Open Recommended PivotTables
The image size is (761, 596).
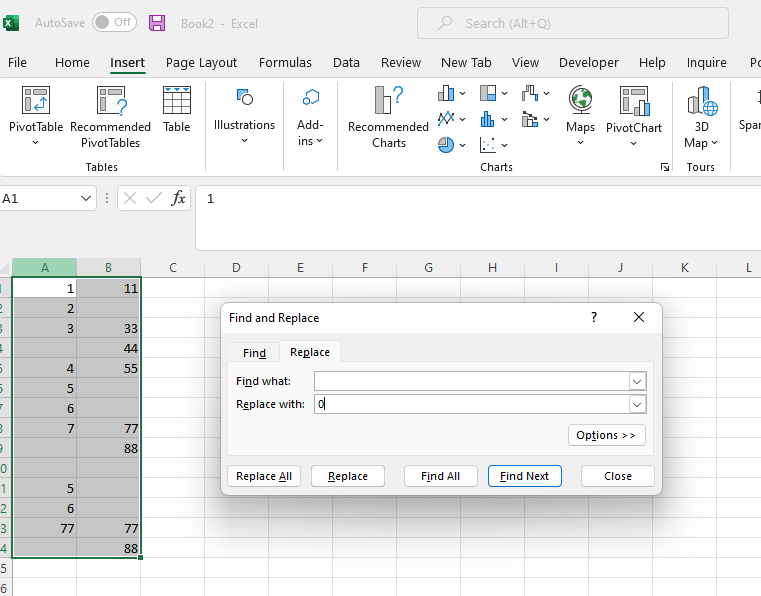coord(110,101)
